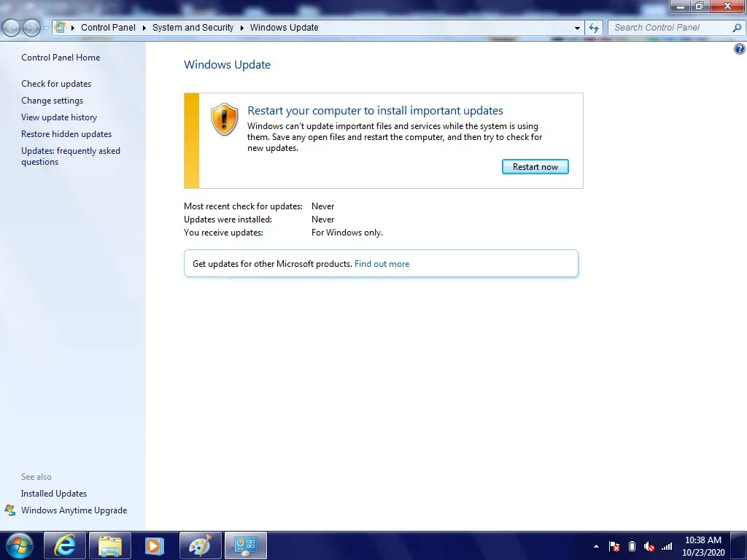Click the Back navigation arrow
747x560 pixels.
12,28
